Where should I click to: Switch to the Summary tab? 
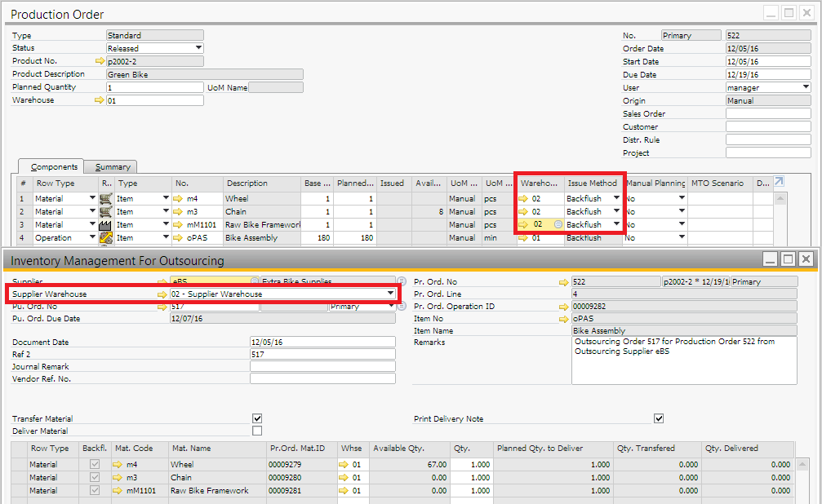click(x=112, y=167)
